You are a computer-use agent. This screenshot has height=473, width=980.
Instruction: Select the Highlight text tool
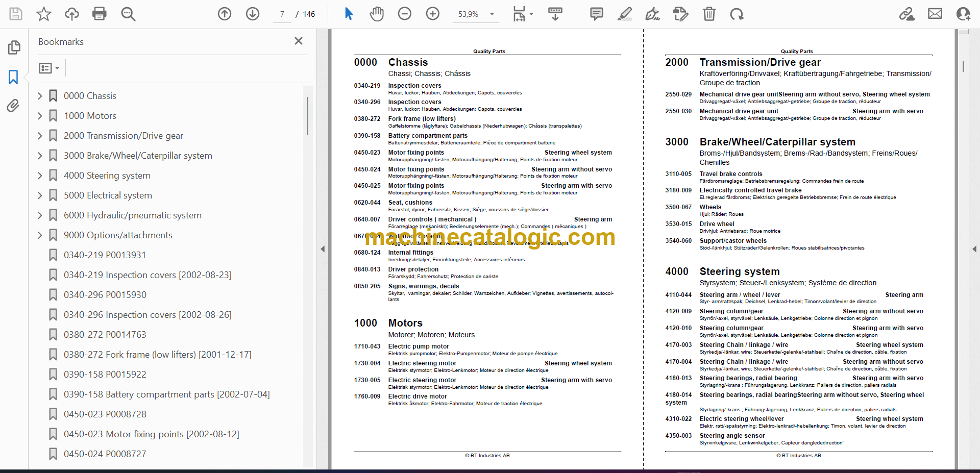[624, 14]
